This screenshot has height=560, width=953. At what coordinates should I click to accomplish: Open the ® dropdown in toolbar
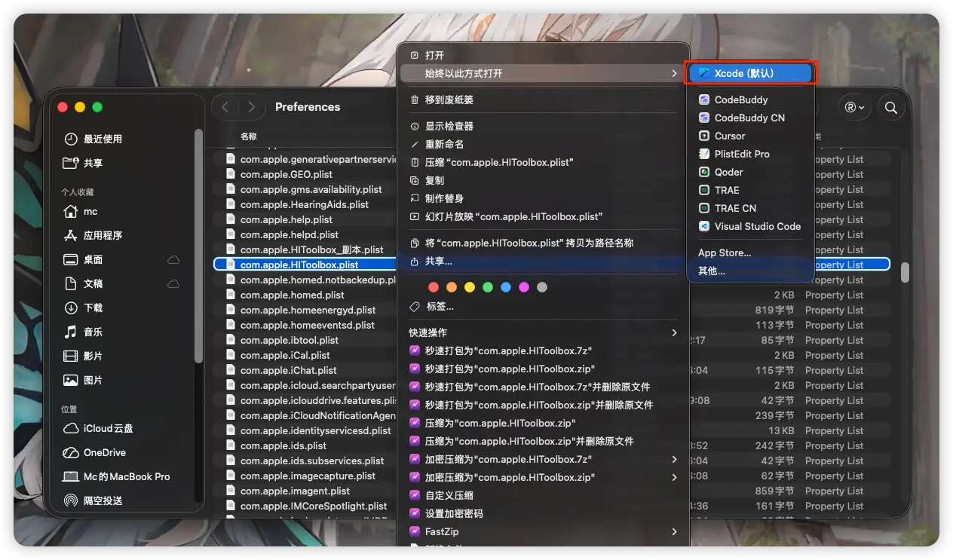(x=854, y=108)
